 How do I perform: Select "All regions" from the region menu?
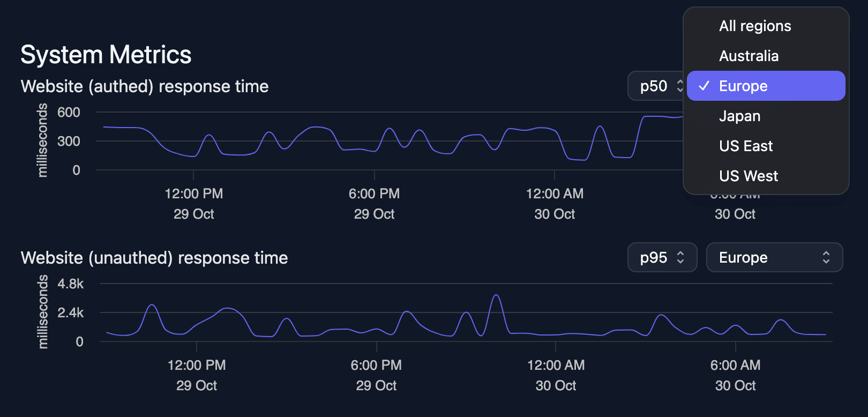[754, 26]
